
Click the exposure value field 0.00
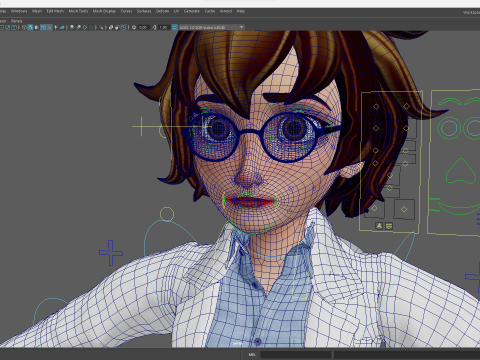point(143,27)
